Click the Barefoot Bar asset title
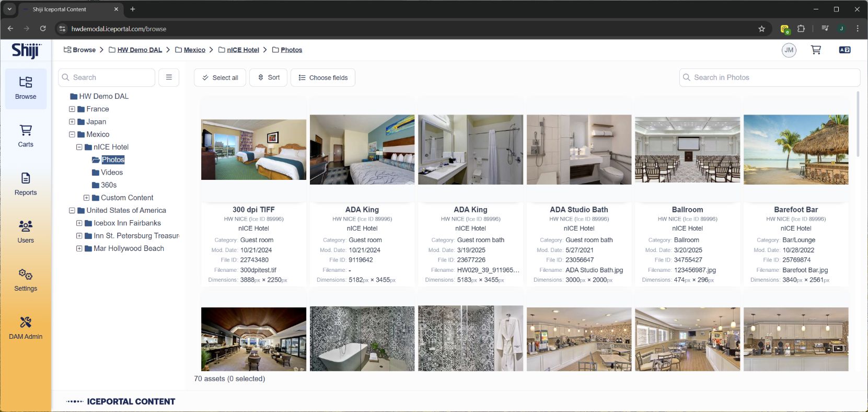 (x=796, y=210)
